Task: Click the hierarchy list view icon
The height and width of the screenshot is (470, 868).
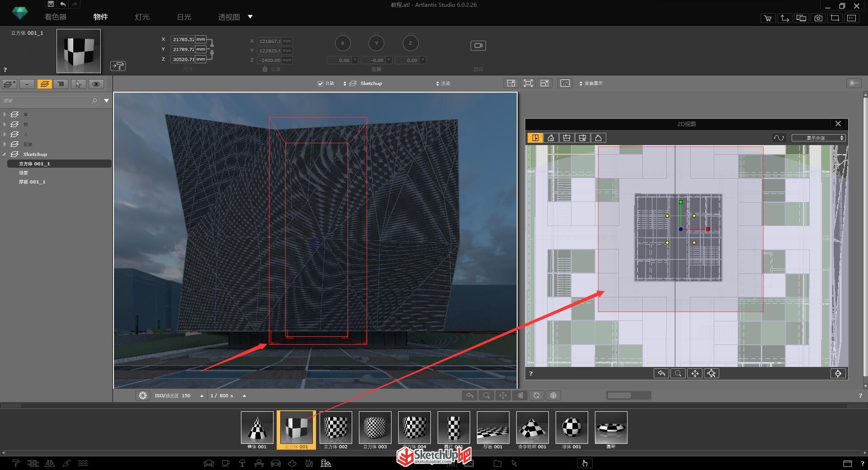Action: (61, 84)
